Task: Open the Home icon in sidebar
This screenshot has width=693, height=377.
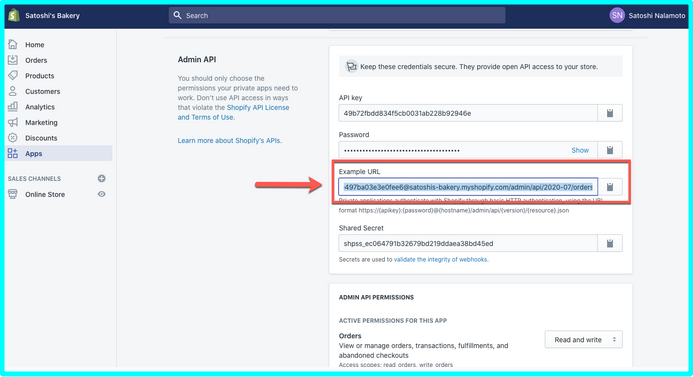Action: pos(13,44)
